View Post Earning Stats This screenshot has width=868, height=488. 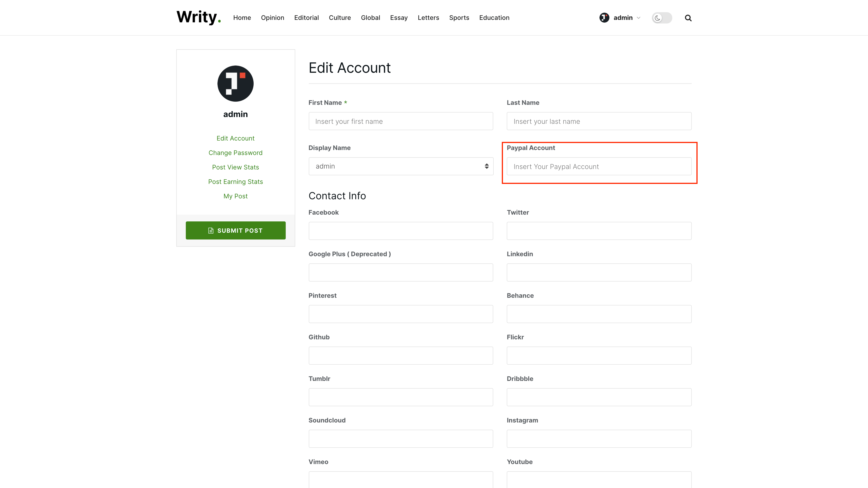235,182
